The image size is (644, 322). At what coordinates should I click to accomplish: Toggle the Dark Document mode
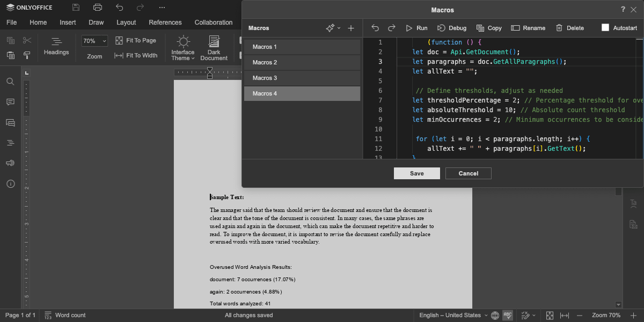214,48
